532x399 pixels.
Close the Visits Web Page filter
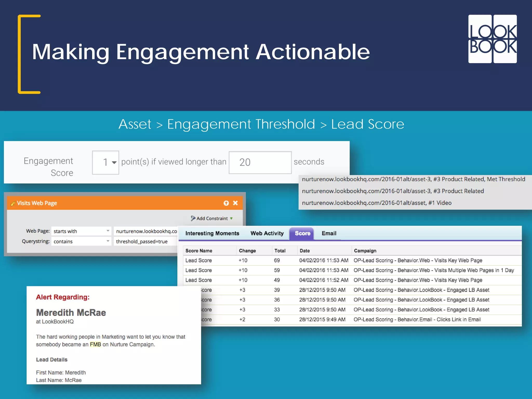coord(235,203)
